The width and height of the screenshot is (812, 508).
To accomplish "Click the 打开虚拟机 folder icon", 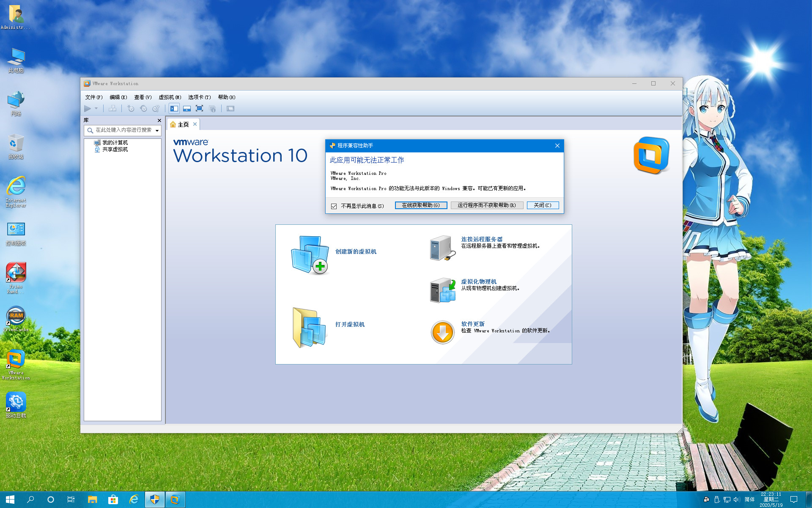I will point(309,328).
